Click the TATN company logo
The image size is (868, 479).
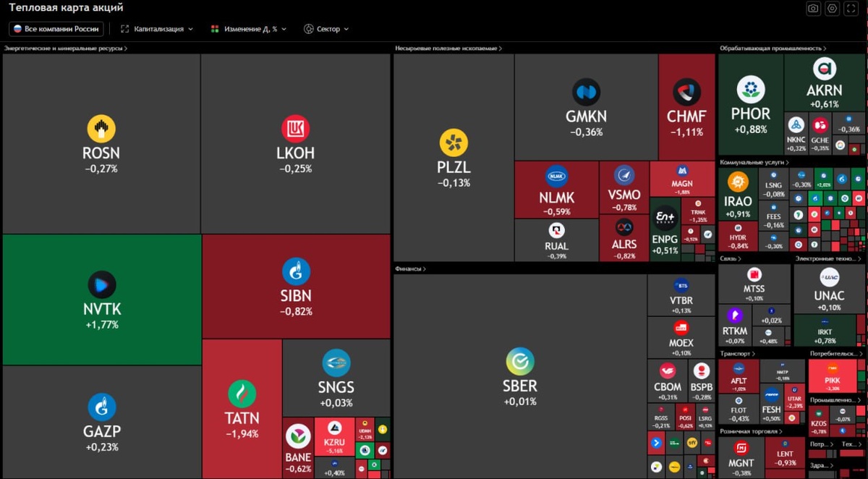pos(242,394)
